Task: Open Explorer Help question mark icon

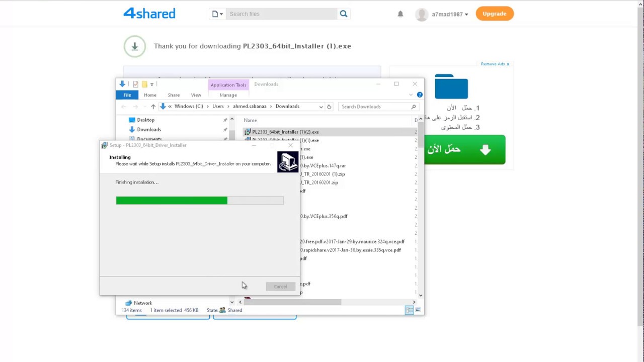Action: (420, 95)
